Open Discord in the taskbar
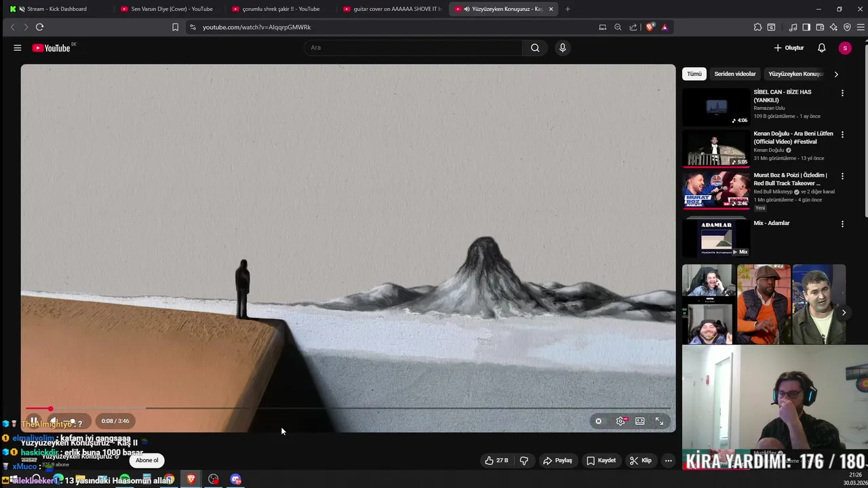Screen dimensions: 868x488 [x=235, y=479]
